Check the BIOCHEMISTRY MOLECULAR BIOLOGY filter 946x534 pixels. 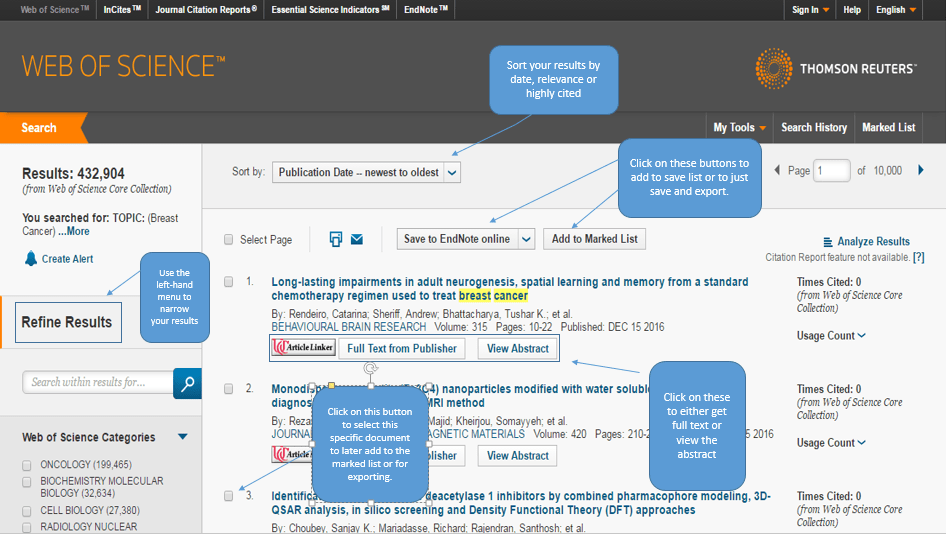coord(27,482)
